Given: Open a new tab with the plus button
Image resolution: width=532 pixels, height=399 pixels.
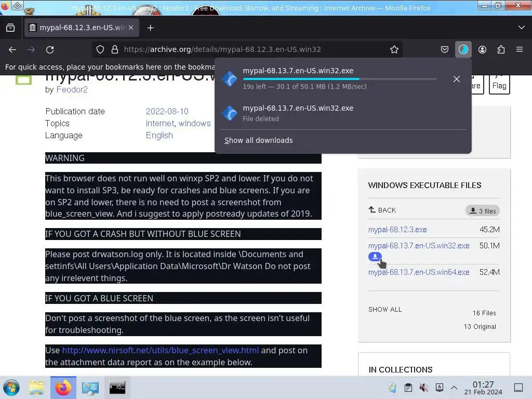Looking at the screenshot, I should [150, 28].
